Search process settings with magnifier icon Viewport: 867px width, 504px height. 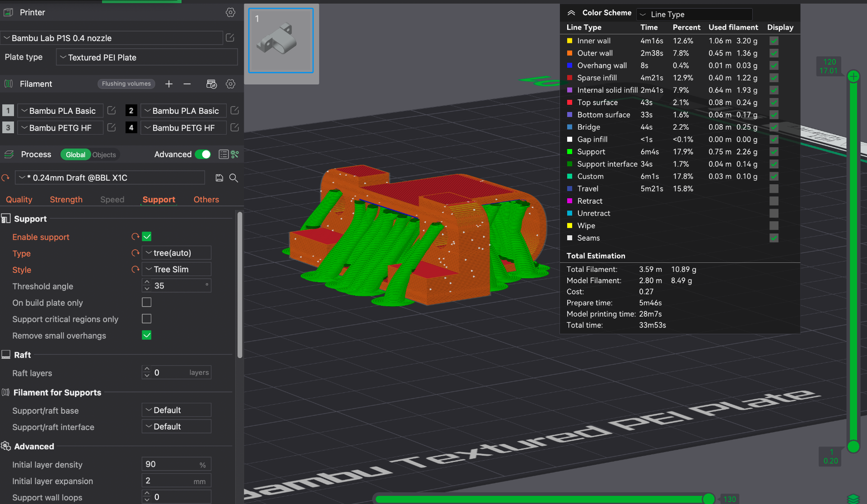[233, 177]
